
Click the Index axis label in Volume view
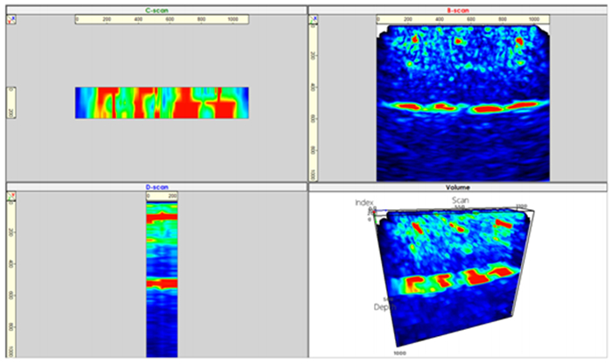pos(364,203)
